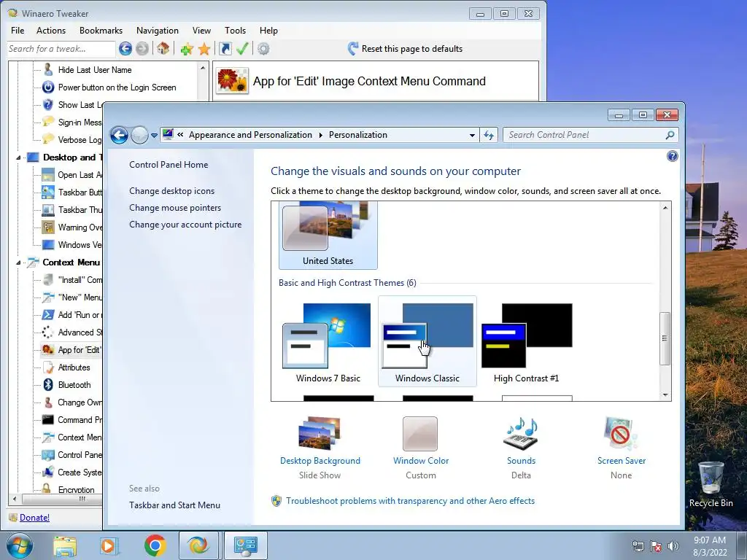
Task: Click the themes list scroll up arrow
Action: [665, 208]
